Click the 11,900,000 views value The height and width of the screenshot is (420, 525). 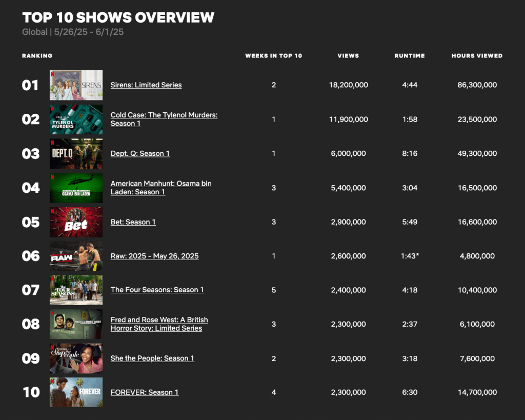tap(348, 119)
